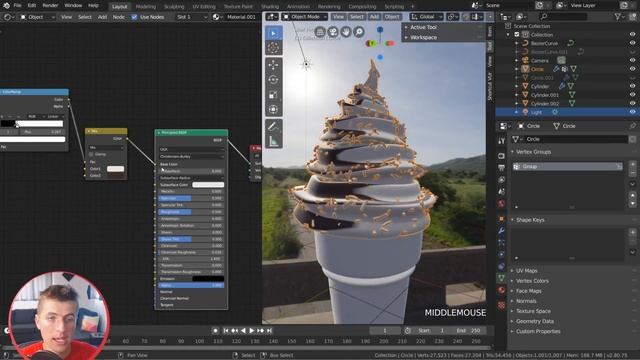Click the viewport header Object menu

click(x=392, y=17)
